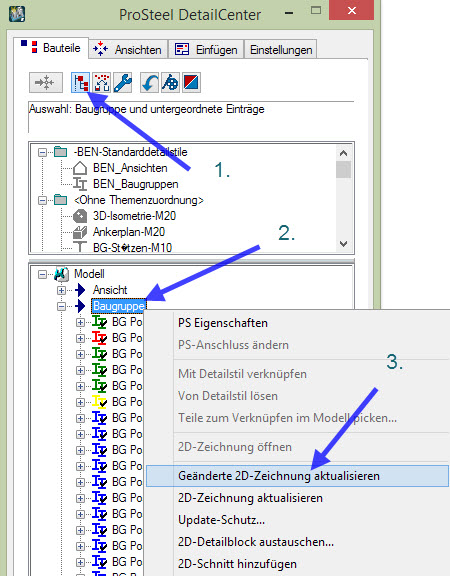450x576 pixels.
Task: Select the -BEN-Standarddetailstile folder label
Action: pos(130,152)
